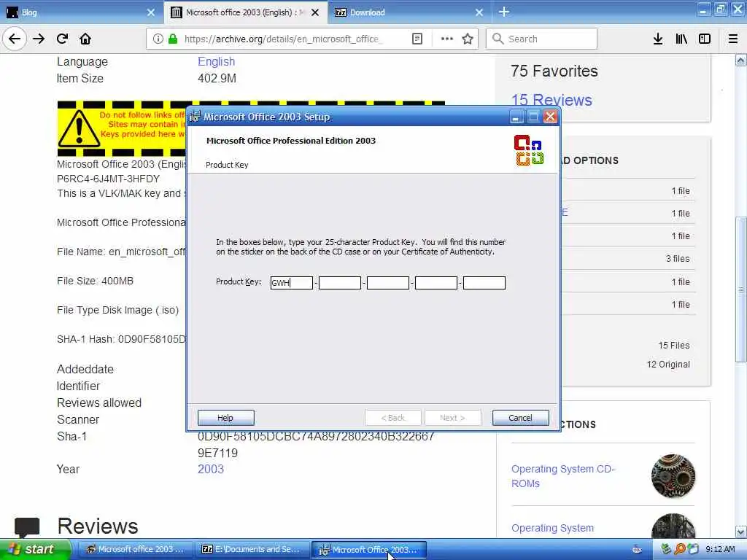Image resolution: width=747 pixels, height=560 pixels.
Task: Click the Java coffee cup taskbar icon
Action: (x=637, y=549)
